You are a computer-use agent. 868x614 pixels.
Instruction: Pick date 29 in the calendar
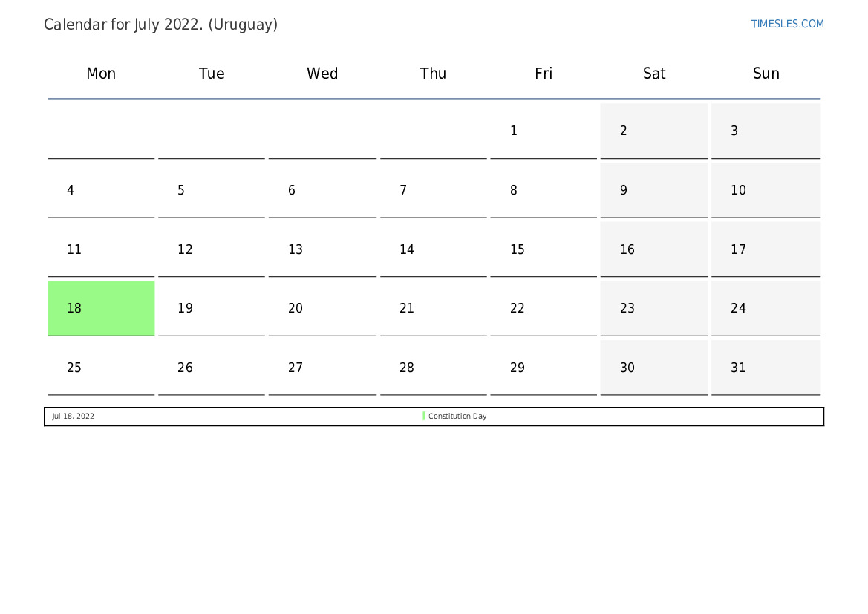pos(544,368)
